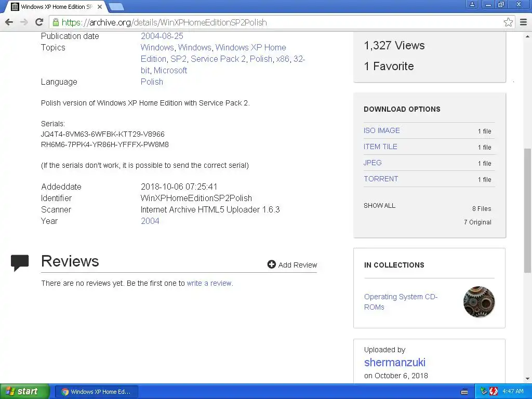This screenshot has height=399, width=532.
Task: Select the Windows XP Home Edition browser tab
Action: (x=56, y=6)
